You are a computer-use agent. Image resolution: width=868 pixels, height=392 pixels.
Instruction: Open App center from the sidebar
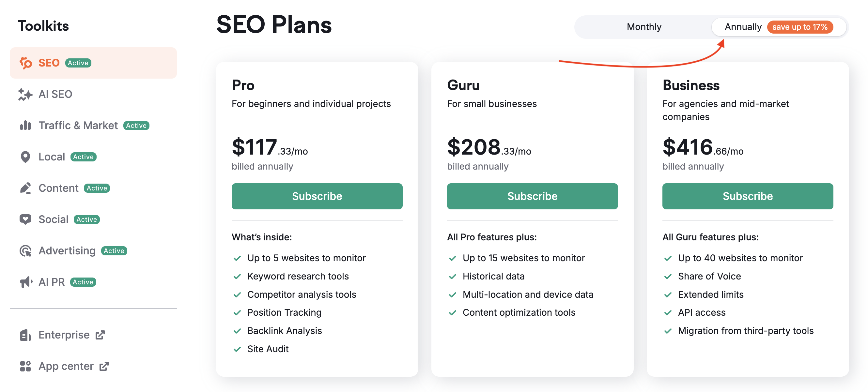click(66, 366)
